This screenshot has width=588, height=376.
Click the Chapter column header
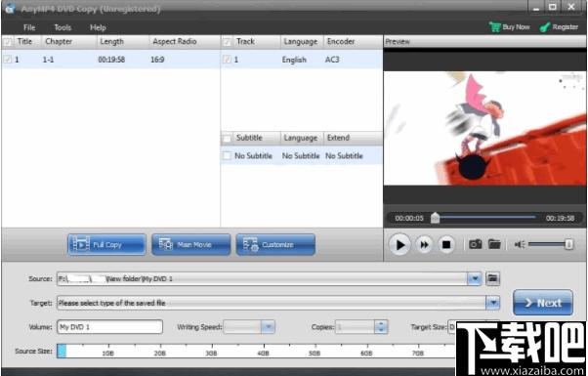click(x=59, y=42)
